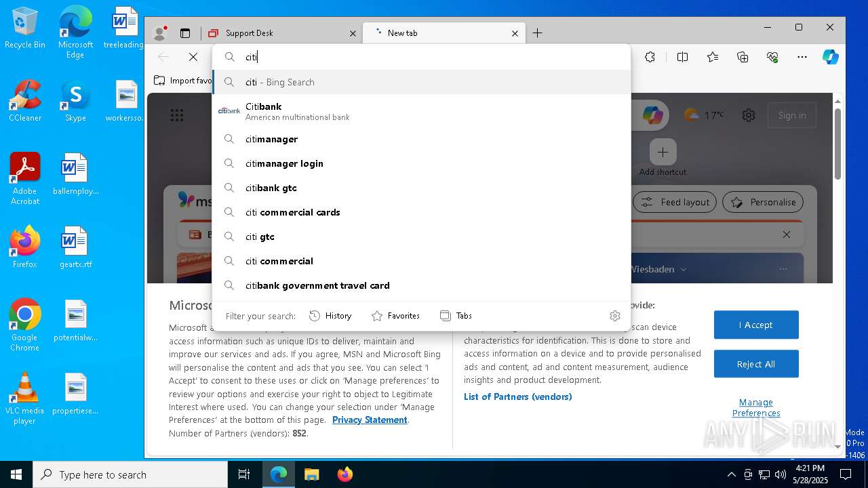
Task: Open Windows Start menu
Action: 16,474
